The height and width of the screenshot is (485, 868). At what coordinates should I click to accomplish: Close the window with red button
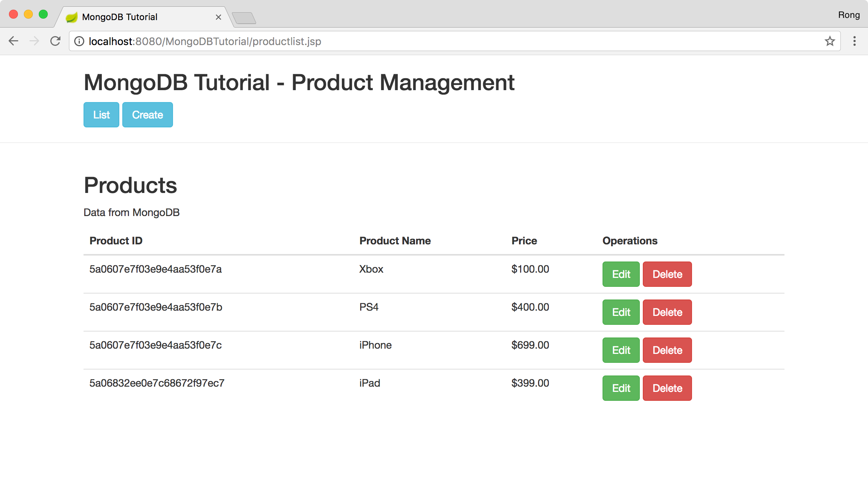point(13,14)
